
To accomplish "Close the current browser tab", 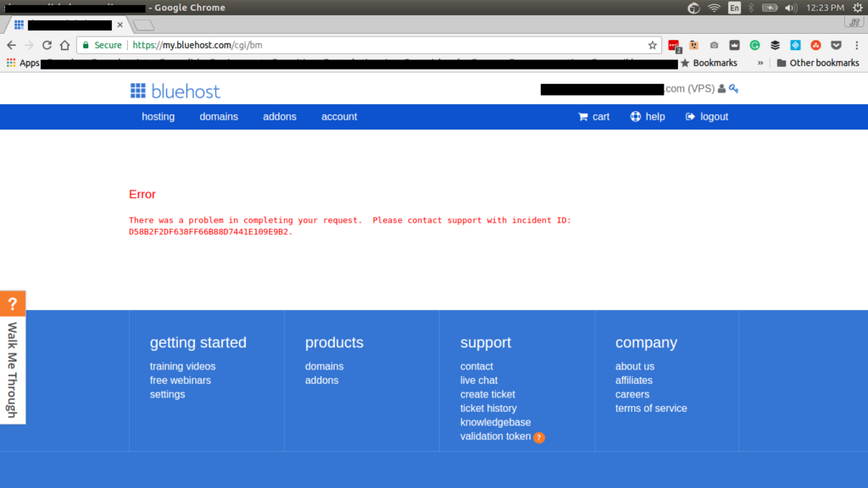I will (120, 25).
